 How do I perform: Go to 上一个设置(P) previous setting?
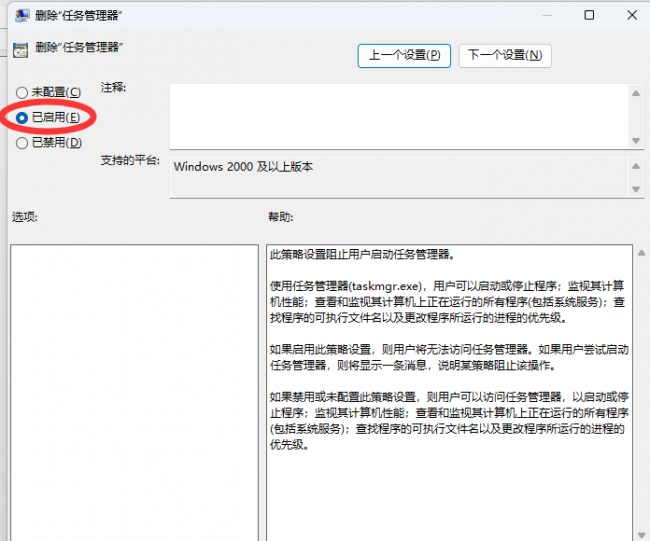[404, 56]
